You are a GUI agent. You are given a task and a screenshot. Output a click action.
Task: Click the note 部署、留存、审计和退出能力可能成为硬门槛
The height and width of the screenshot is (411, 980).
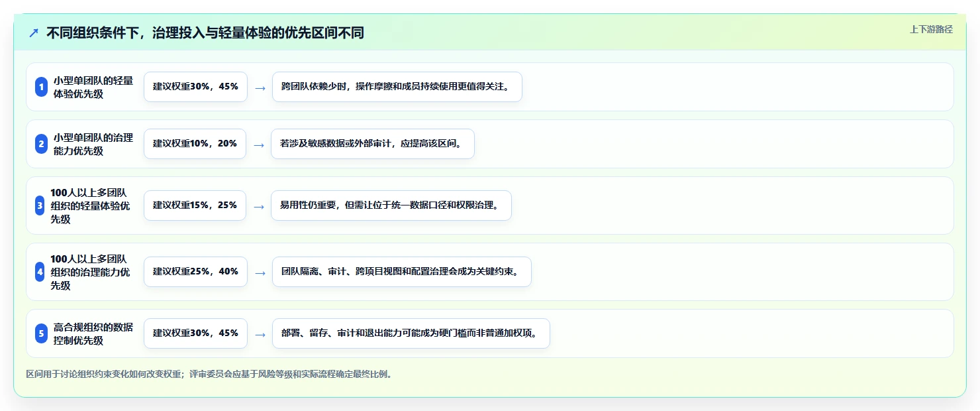click(x=411, y=333)
